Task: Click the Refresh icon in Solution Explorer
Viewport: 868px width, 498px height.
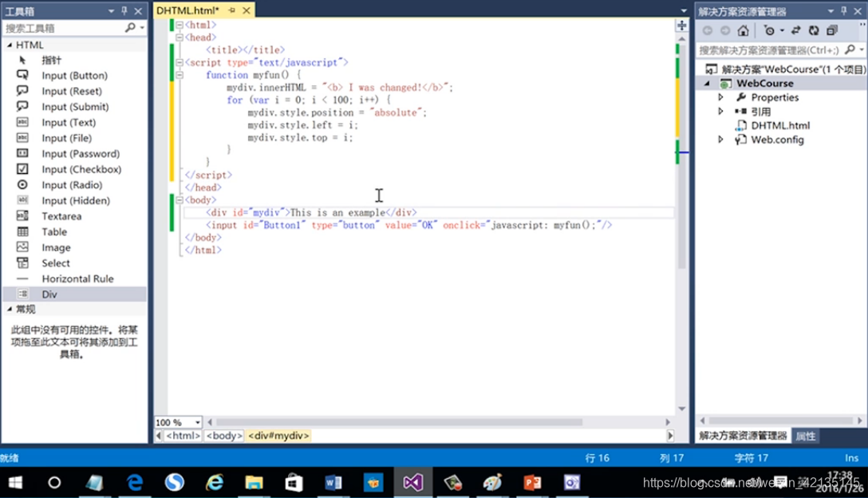Action: point(814,30)
